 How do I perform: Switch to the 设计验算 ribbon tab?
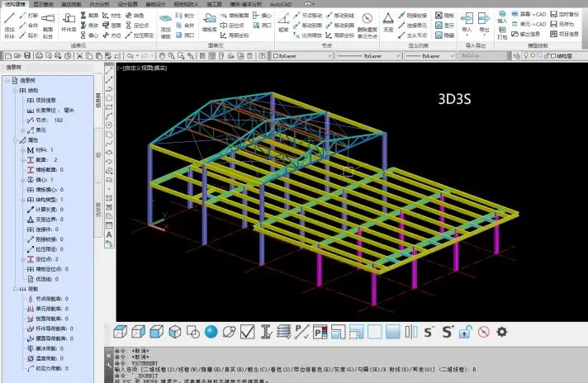point(127,4)
